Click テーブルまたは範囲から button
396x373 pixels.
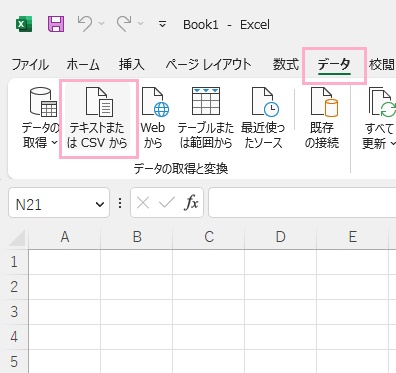click(206, 118)
